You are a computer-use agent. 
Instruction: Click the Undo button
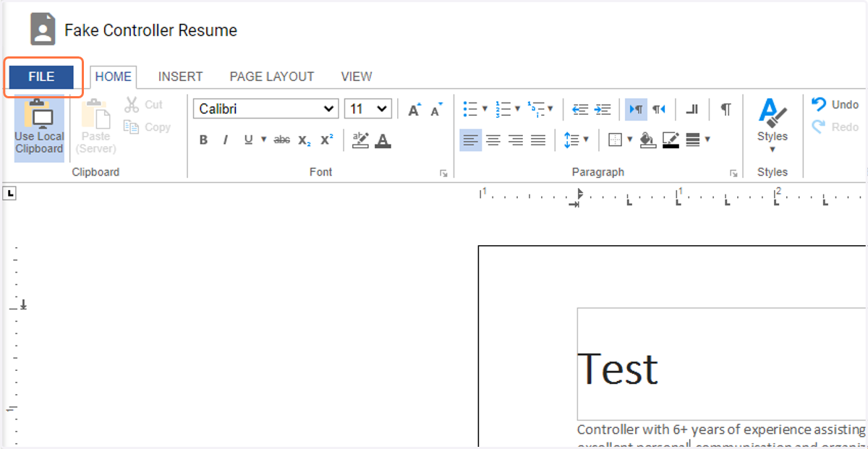835,105
